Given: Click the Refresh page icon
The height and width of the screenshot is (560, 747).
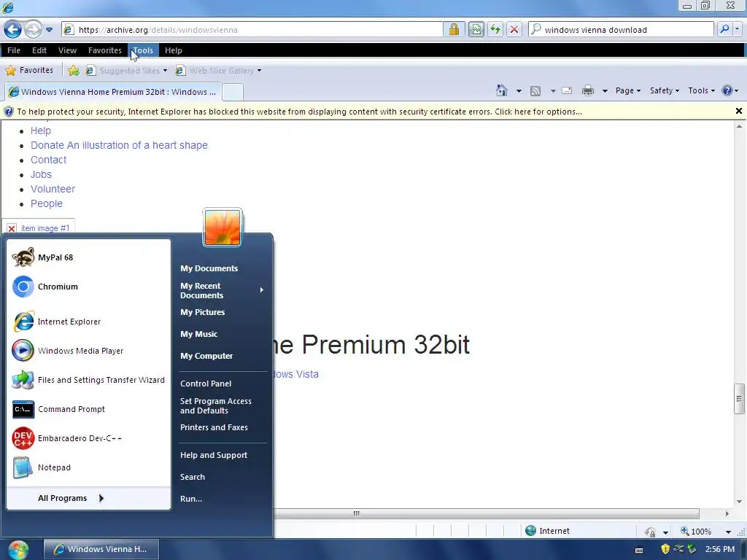Looking at the screenshot, I should click(x=495, y=29).
